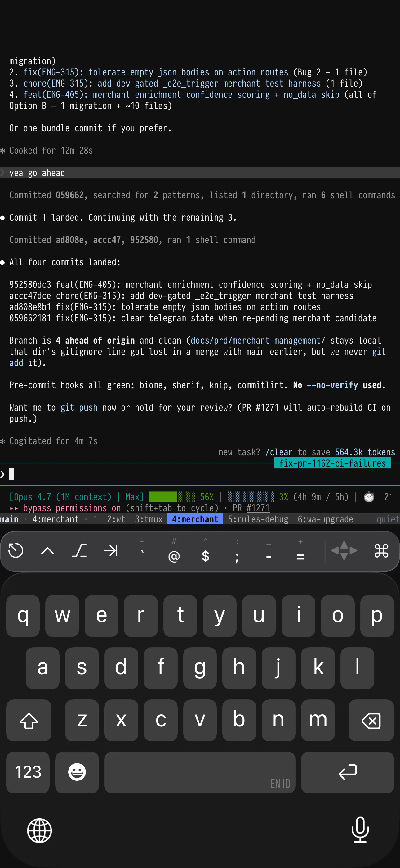Image resolution: width=400 pixels, height=868 pixels.
Task: Tap the 56% context usage bar
Action: pos(172,497)
